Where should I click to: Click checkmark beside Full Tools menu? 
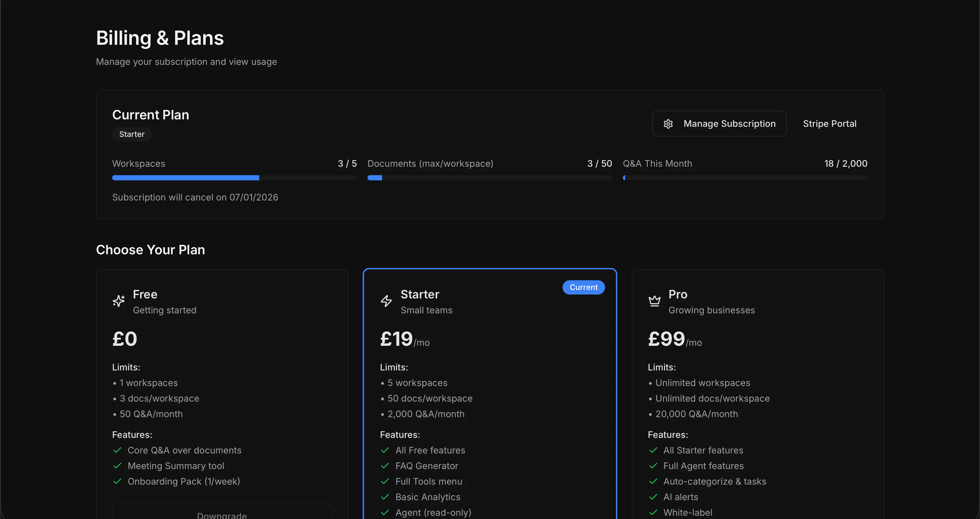click(385, 481)
